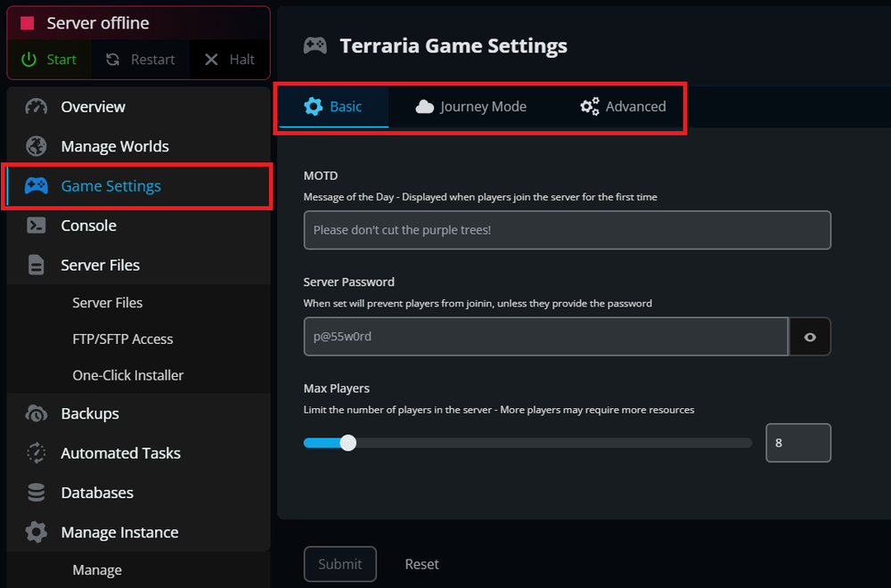Select the Databases stack icon

(36, 492)
